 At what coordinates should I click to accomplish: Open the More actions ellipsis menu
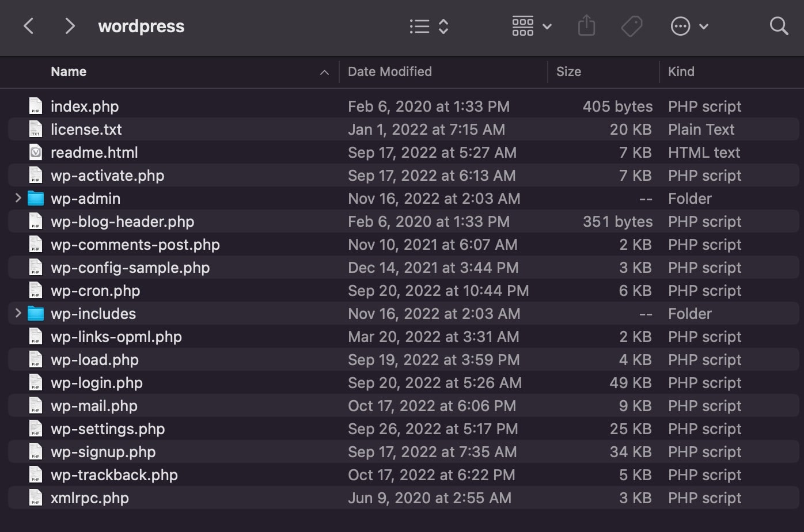(x=689, y=26)
